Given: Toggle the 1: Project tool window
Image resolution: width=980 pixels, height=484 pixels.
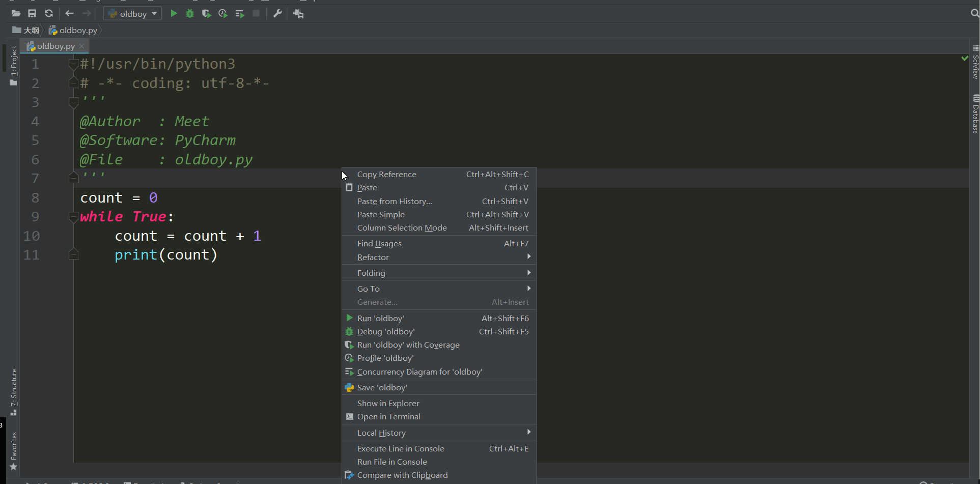Looking at the screenshot, I should point(14,65).
